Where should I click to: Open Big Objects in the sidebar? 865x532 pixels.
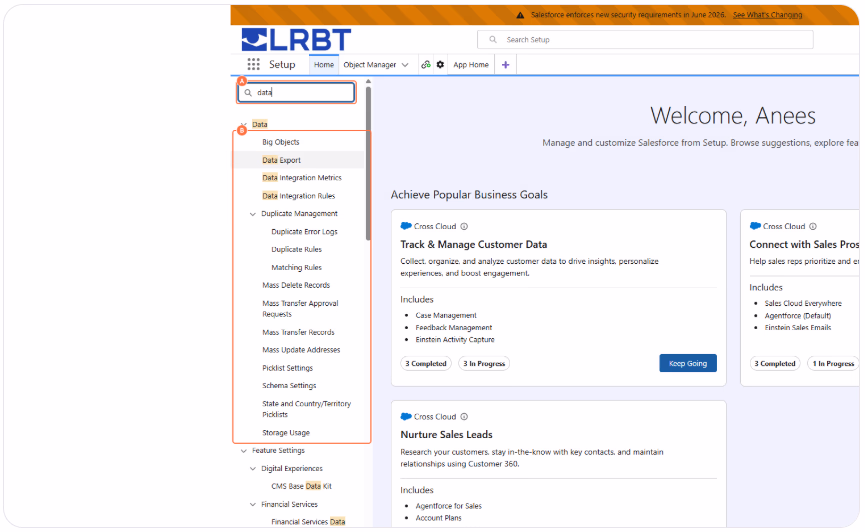(281, 142)
